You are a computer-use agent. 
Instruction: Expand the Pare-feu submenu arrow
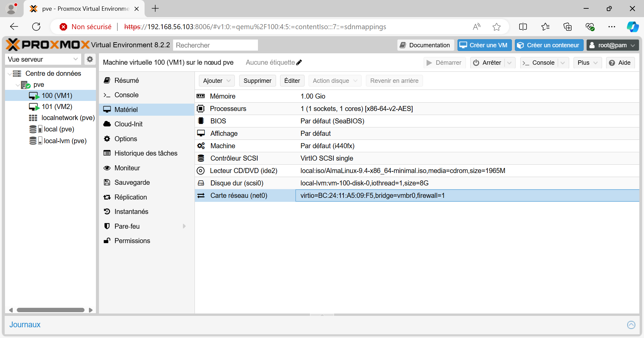(184, 226)
